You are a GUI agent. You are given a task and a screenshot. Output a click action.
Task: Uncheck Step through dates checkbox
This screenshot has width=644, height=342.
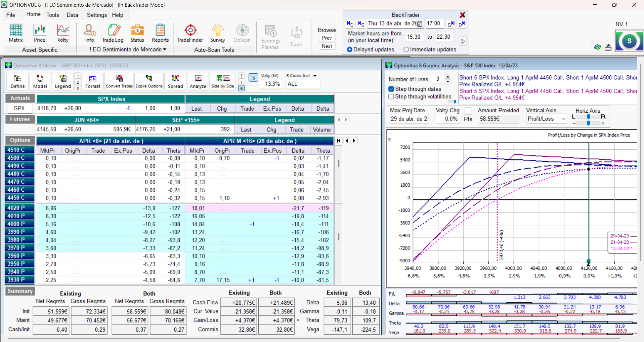(x=391, y=89)
